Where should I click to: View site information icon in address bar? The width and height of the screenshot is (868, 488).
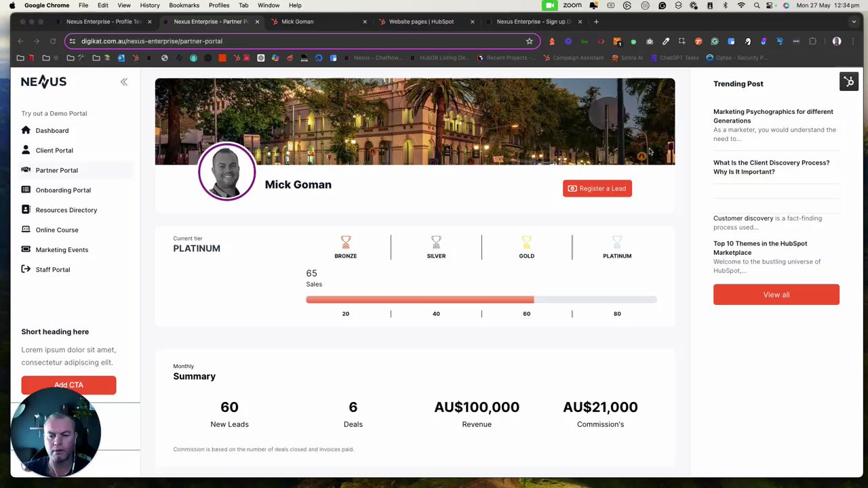click(x=73, y=41)
